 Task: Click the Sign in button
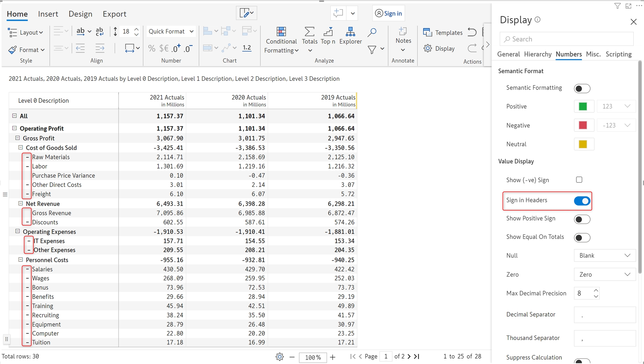pos(388,13)
